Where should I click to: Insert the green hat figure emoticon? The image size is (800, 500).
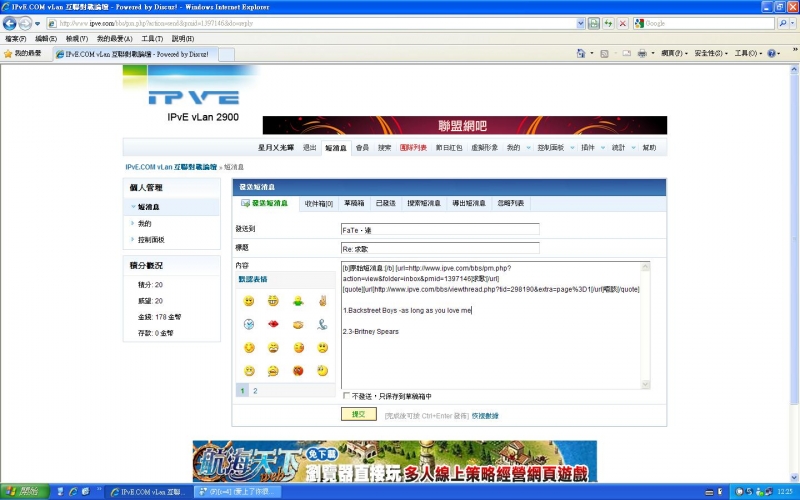(x=298, y=301)
